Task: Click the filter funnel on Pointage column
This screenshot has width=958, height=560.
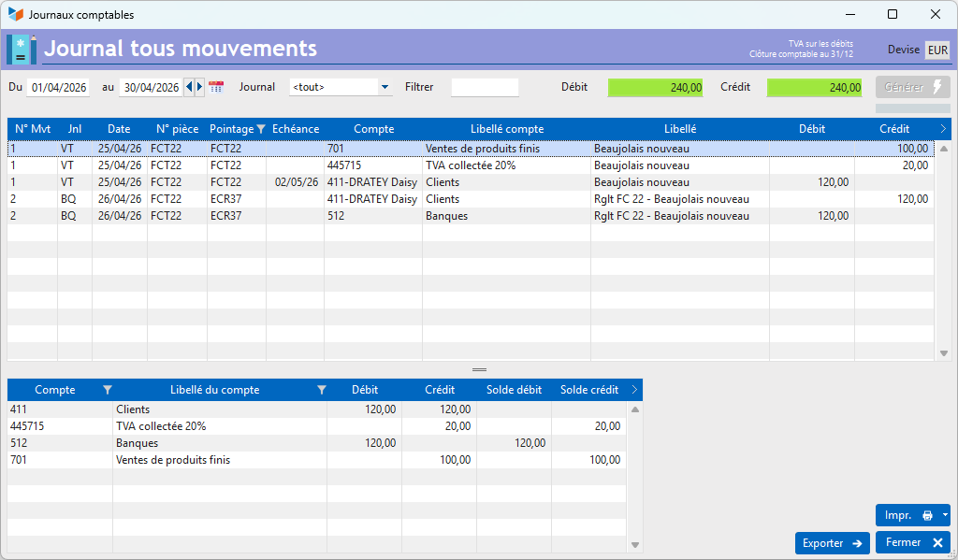Action: 261,129
